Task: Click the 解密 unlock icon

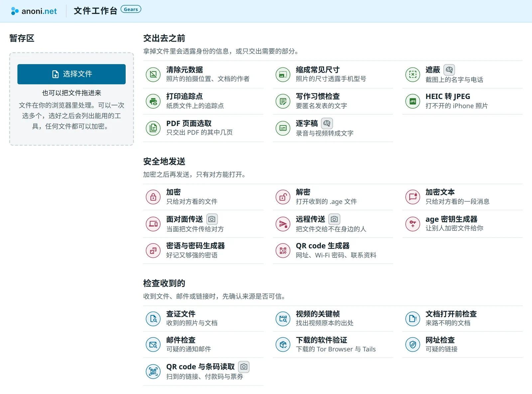Action: click(x=283, y=197)
